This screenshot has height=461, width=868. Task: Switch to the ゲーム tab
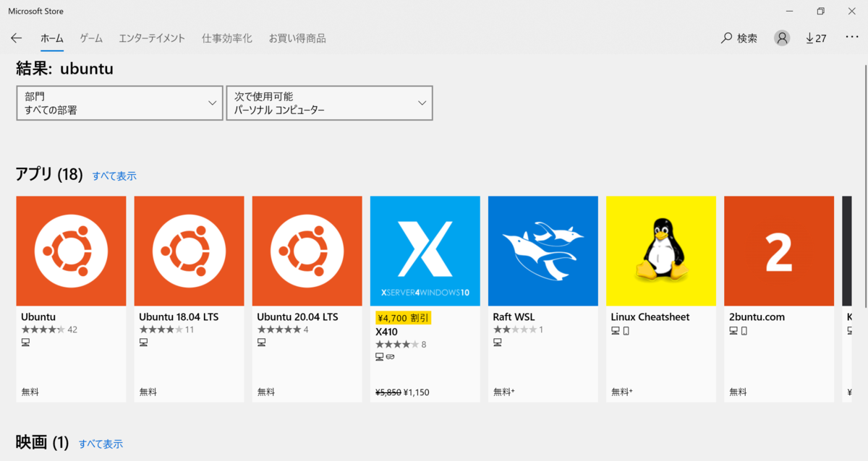91,38
